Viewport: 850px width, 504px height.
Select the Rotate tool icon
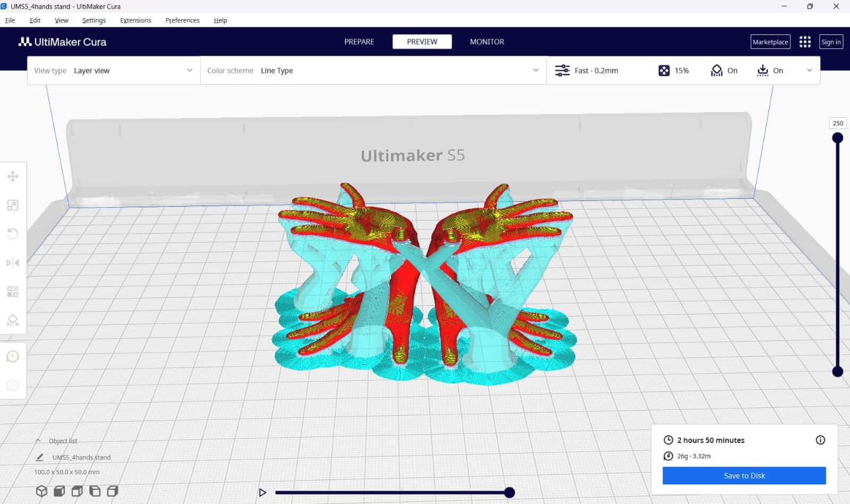pyautogui.click(x=13, y=234)
